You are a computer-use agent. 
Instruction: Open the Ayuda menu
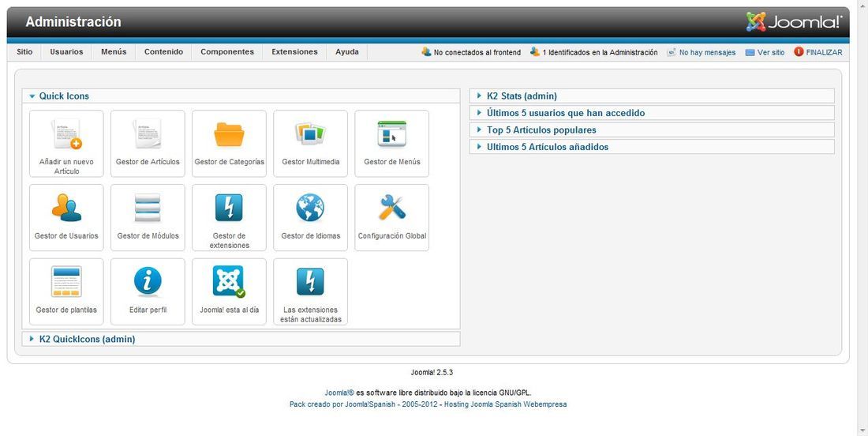click(x=347, y=51)
